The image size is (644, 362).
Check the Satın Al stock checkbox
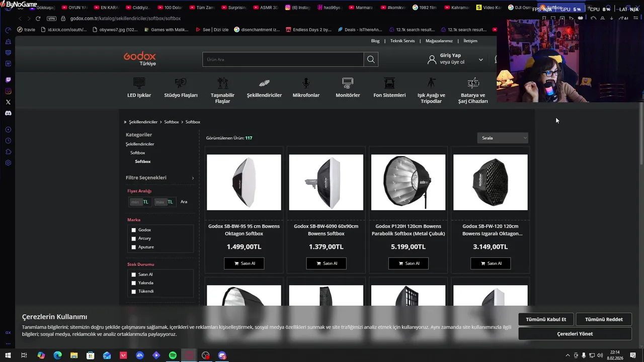coord(134,275)
